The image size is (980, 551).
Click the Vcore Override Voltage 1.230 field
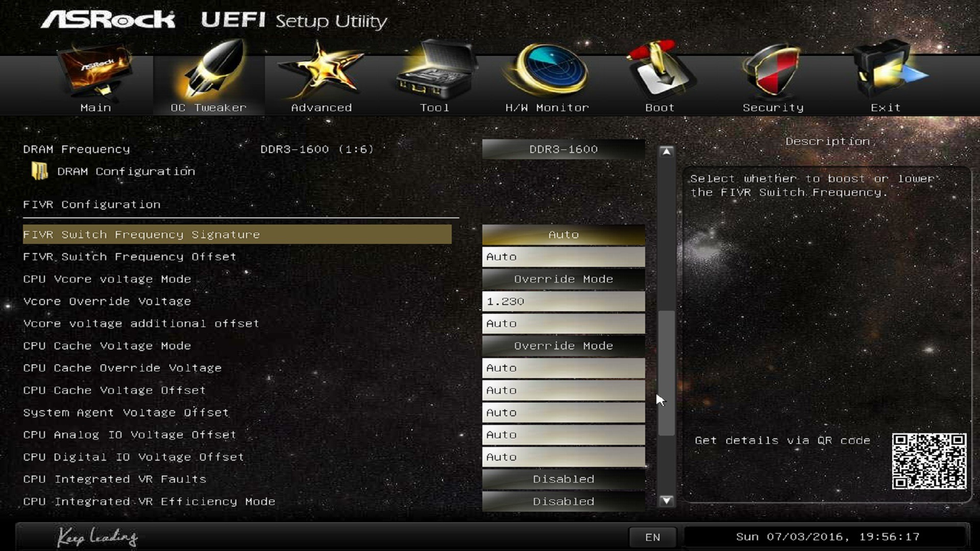(x=563, y=301)
